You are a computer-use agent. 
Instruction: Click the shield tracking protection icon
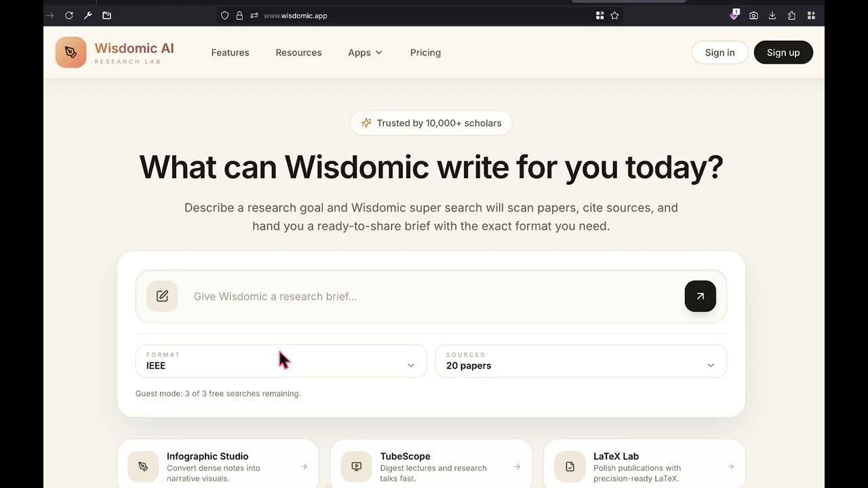[225, 15]
